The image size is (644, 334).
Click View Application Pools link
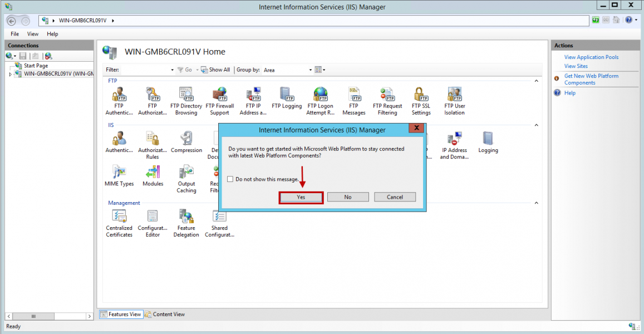591,57
